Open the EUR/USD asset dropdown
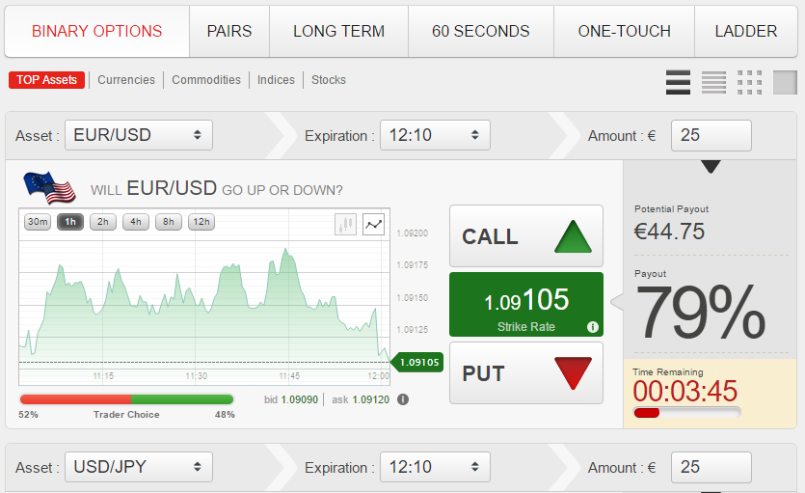Viewport: 805px width, 493px height. click(139, 135)
